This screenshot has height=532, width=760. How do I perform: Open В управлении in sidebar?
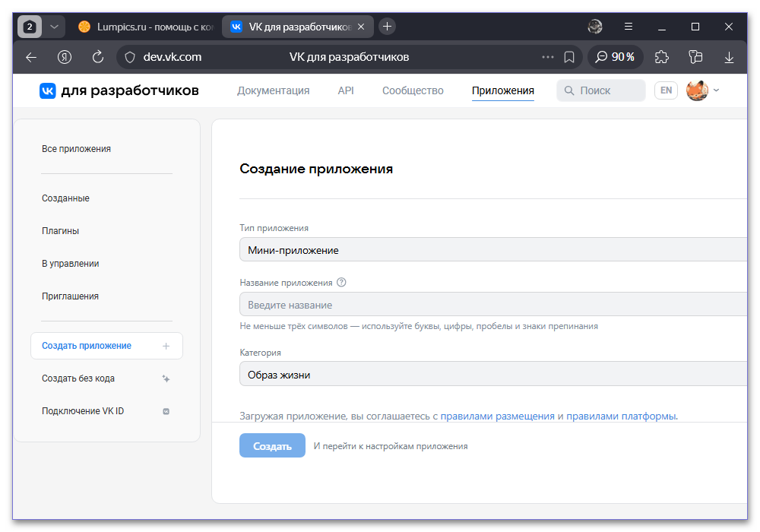70,264
